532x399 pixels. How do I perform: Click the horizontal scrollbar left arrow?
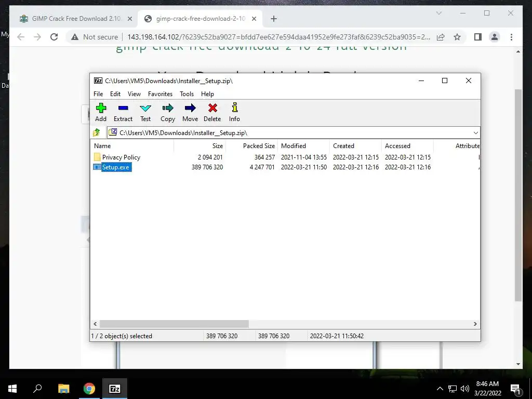pos(96,324)
